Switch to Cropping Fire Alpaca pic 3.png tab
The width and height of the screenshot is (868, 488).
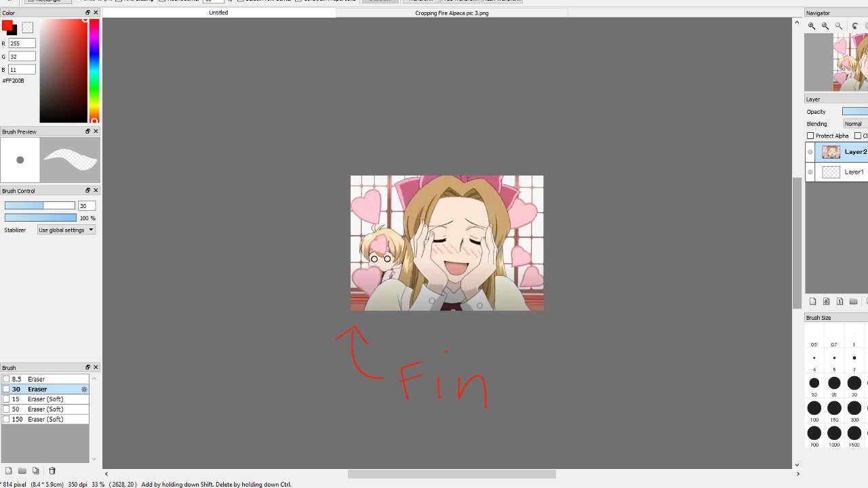(452, 13)
